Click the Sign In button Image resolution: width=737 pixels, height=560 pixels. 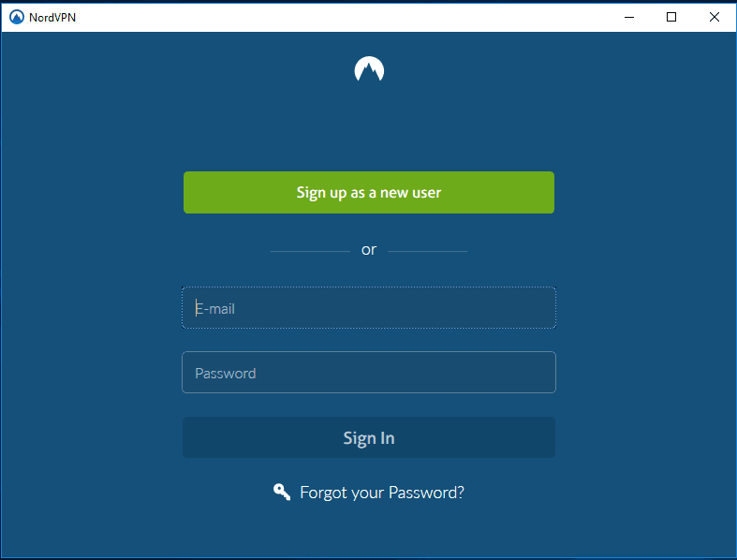[369, 437]
